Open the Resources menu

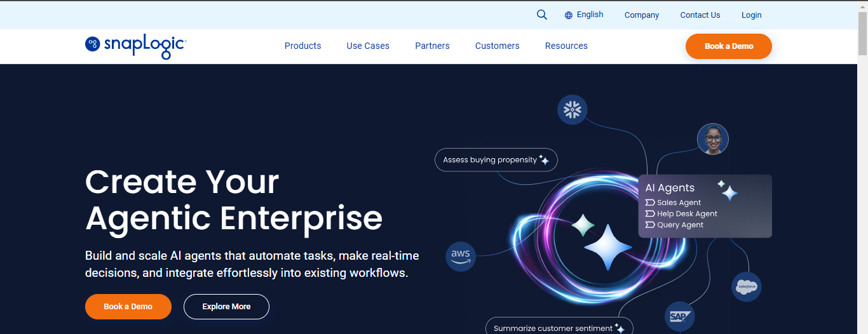pos(566,46)
